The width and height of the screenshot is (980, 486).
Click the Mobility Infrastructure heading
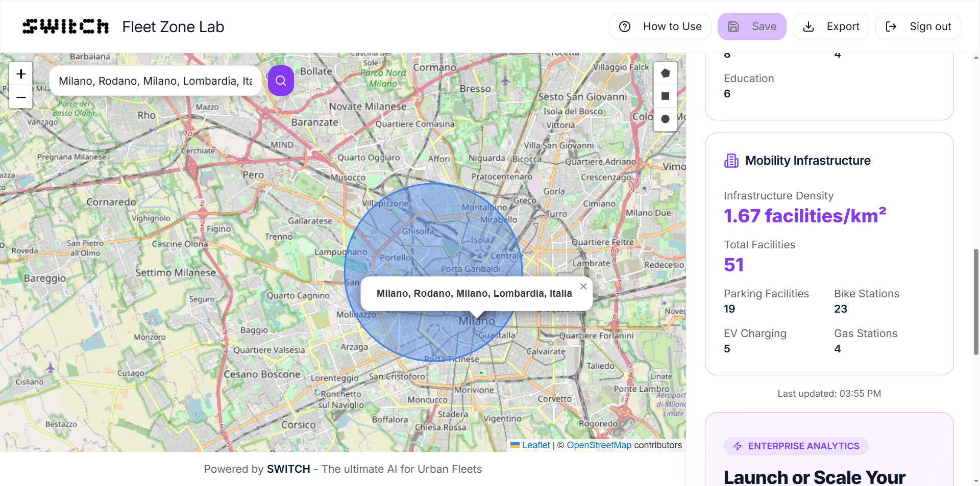(808, 161)
